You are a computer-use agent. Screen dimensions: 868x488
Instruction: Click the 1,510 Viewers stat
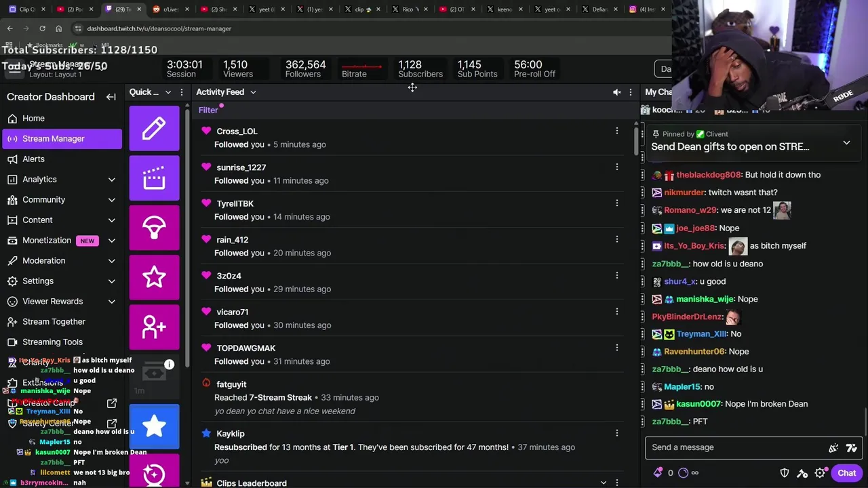(x=237, y=68)
